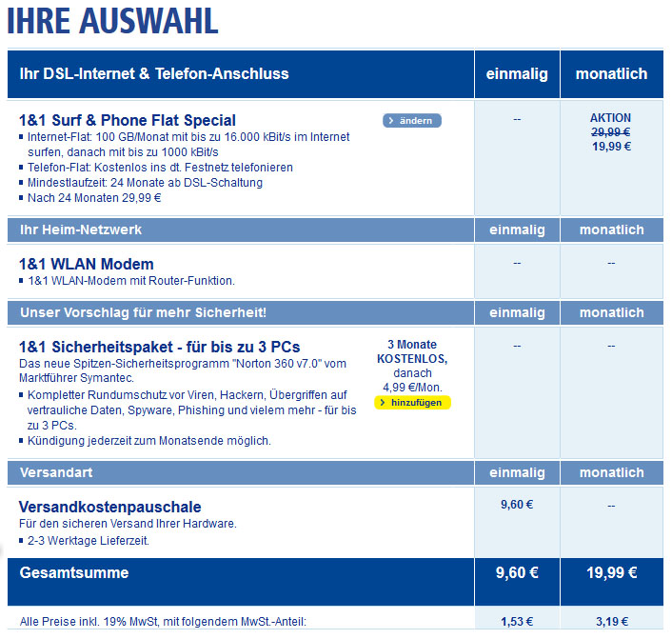Click the VAT amount '3,19 €'
The width and height of the screenshot is (672, 639).
(x=612, y=622)
